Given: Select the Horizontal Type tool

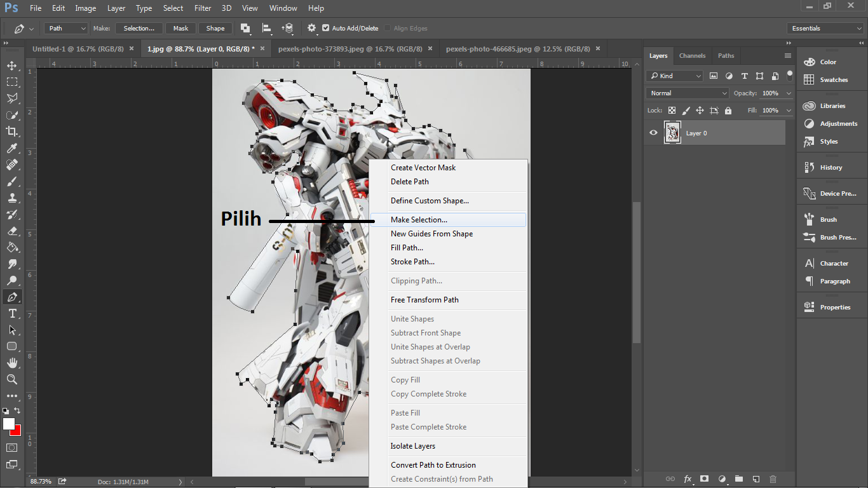Looking at the screenshot, I should 12,313.
